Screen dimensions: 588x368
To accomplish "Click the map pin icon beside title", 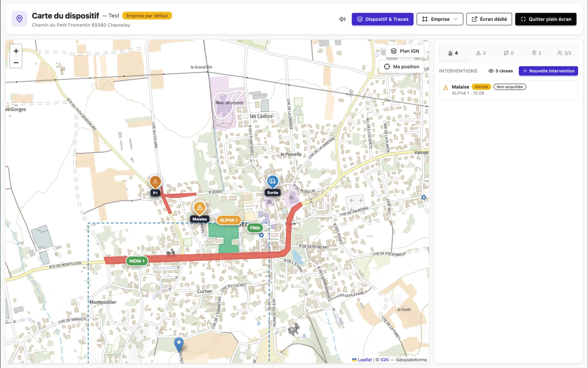I will (19, 19).
